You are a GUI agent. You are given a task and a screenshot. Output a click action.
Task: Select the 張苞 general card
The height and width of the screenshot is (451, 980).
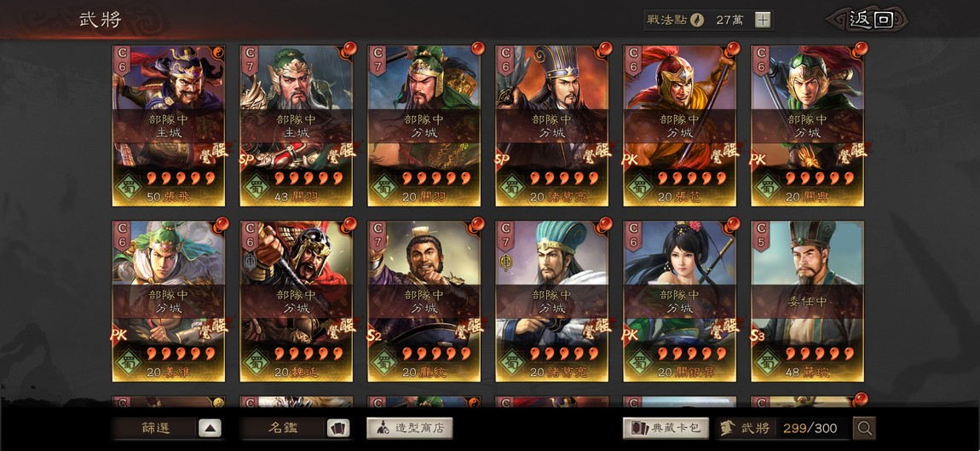pyautogui.click(x=679, y=125)
